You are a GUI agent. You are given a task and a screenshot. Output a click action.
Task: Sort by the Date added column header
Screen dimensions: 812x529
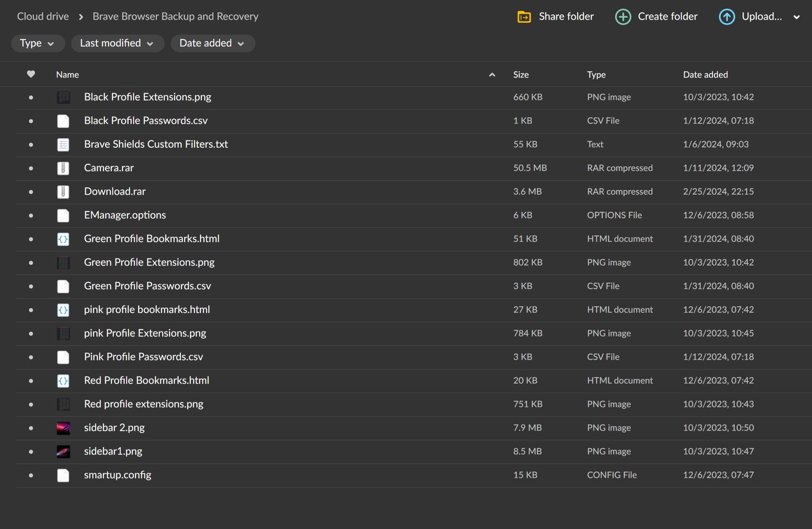coord(705,74)
